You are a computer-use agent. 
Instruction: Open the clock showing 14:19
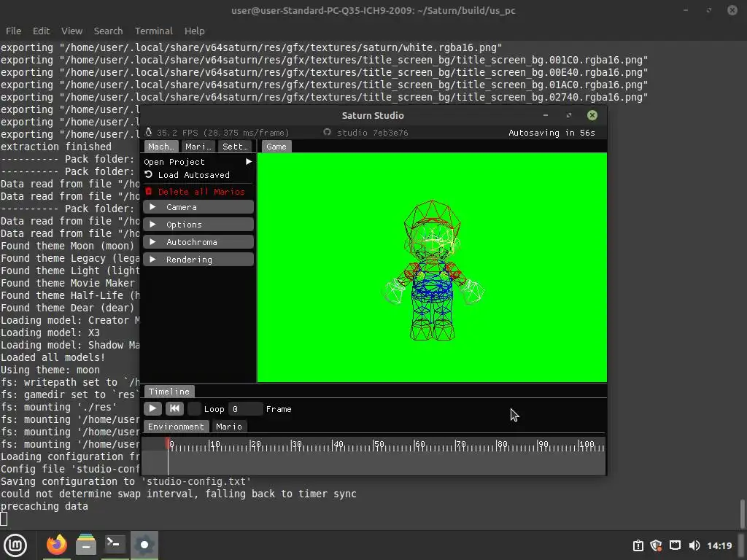[x=719, y=545]
